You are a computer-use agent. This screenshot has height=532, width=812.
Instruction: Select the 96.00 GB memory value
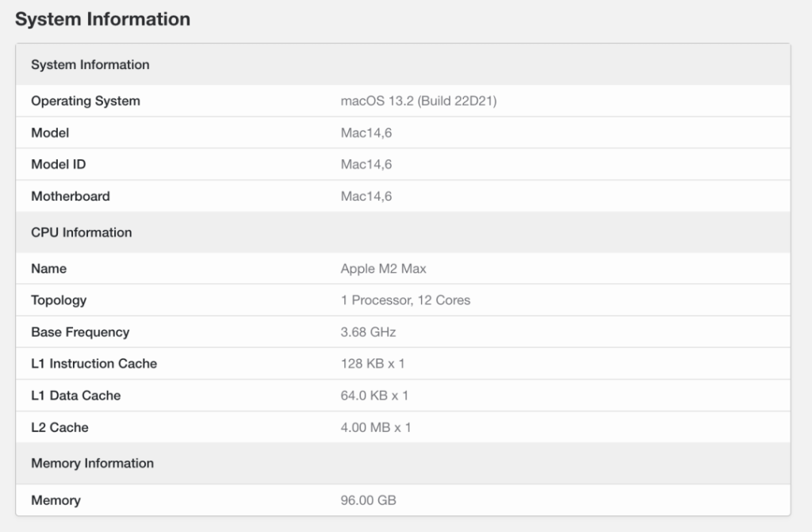click(368, 500)
